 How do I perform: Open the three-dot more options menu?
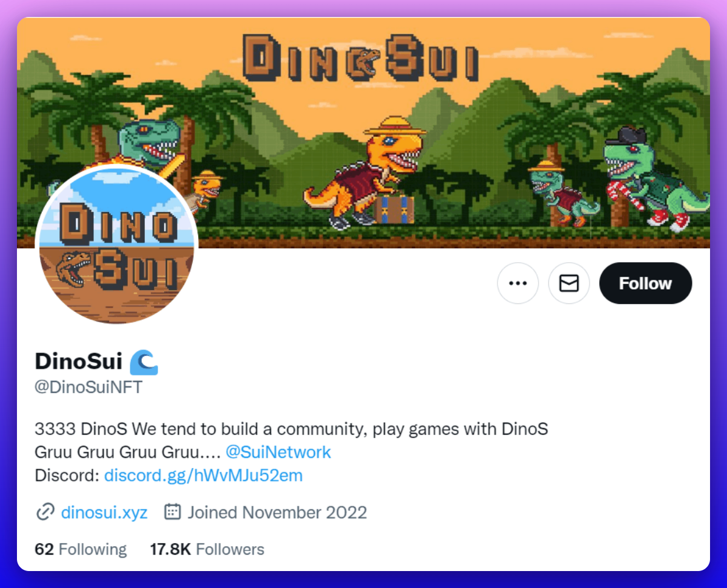(518, 283)
